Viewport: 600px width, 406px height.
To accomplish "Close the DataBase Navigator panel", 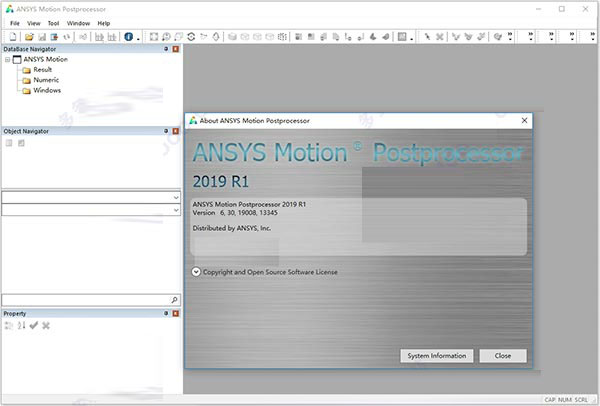I will coord(176,49).
